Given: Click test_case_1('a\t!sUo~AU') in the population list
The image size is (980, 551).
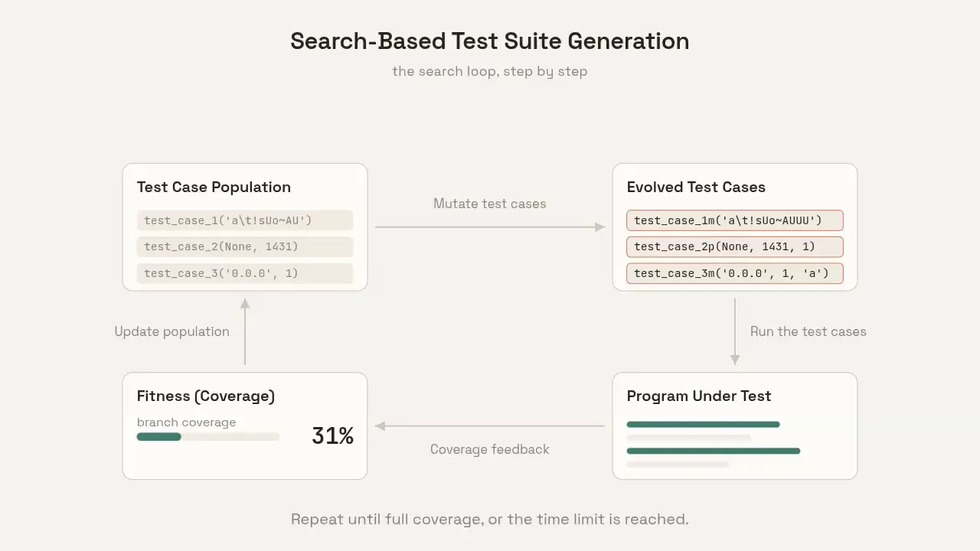Looking at the screenshot, I should click(245, 220).
